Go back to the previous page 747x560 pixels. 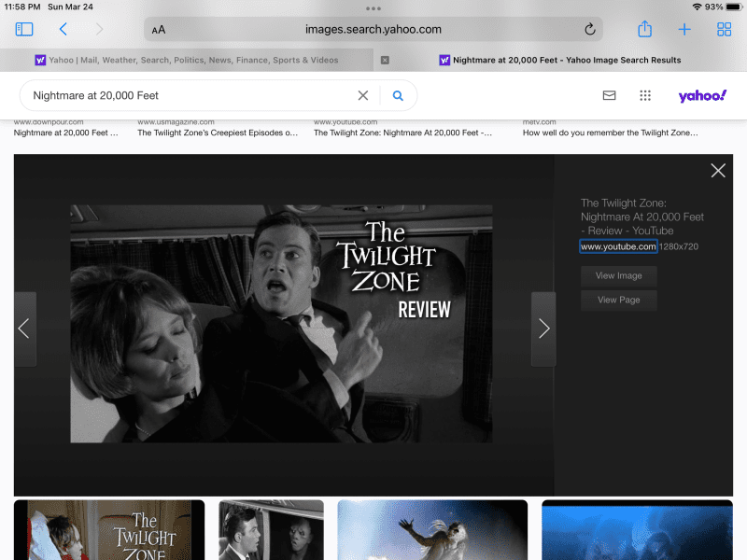click(x=63, y=30)
